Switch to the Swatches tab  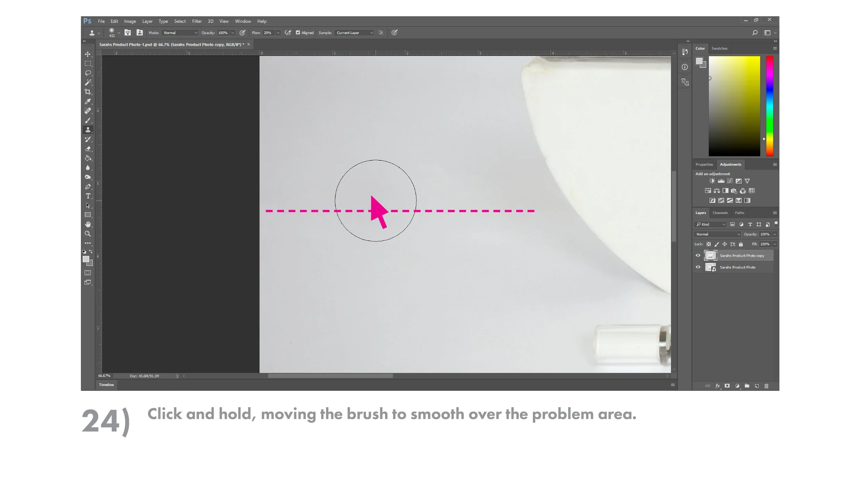click(719, 48)
